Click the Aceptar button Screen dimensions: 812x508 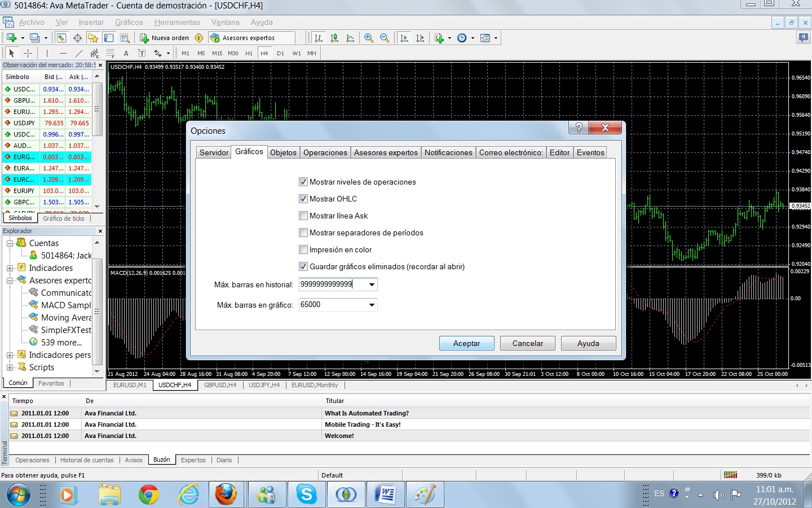pyautogui.click(x=467, y=343)
